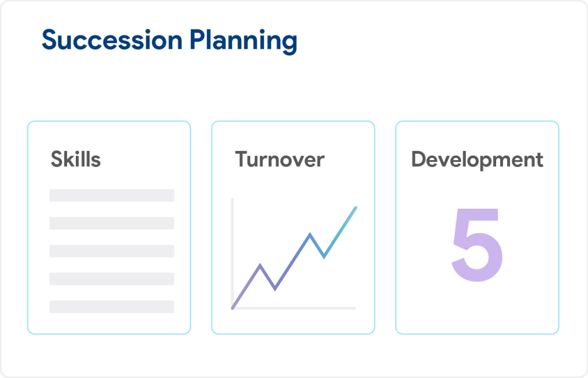Select the second placeholder row under Skills
This screenshot has width=588, height=378.
(112, 223)
